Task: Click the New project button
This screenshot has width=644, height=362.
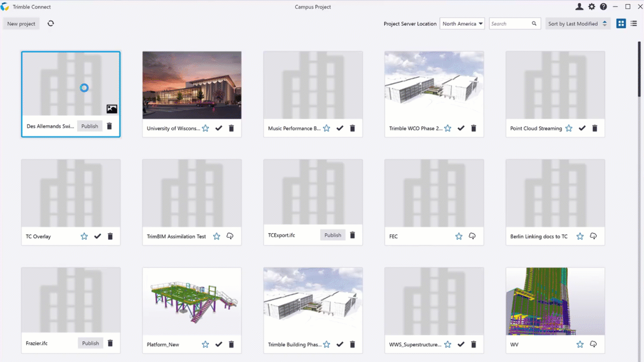Action: coord(21,24)
